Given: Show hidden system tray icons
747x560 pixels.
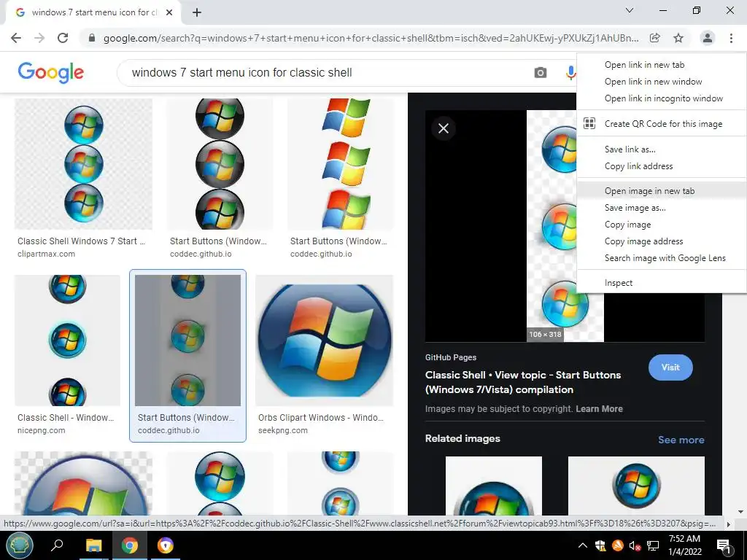Looking at the screenshot, I should [x=583, y=545].
